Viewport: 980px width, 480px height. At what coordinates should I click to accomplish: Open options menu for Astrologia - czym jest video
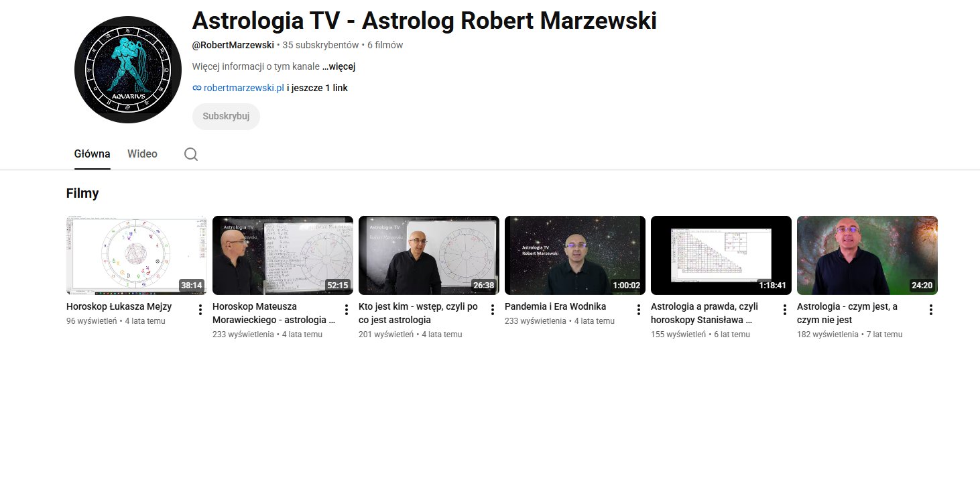[x=931, y=310]
